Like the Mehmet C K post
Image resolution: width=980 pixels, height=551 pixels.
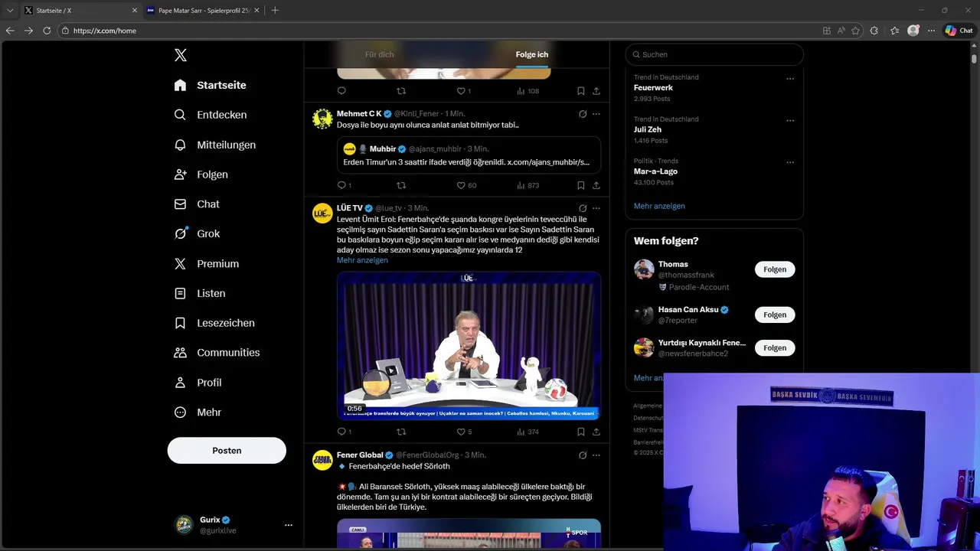[461, 185]
